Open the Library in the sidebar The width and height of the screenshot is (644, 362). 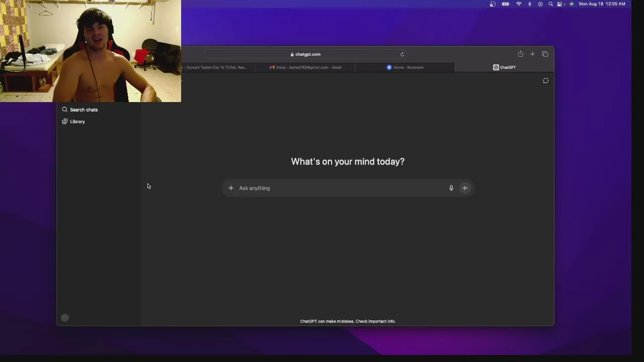[x=73, y=122]
